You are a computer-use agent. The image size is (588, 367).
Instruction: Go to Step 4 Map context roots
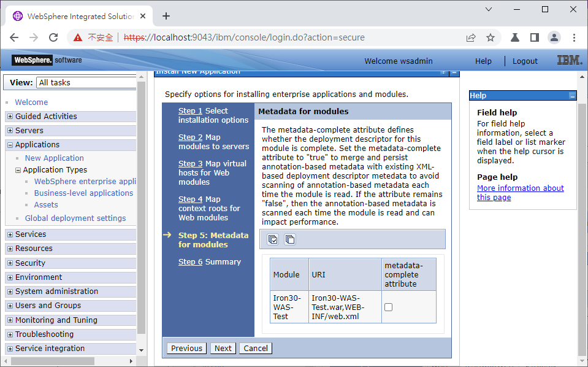click(x=190, y=199)
